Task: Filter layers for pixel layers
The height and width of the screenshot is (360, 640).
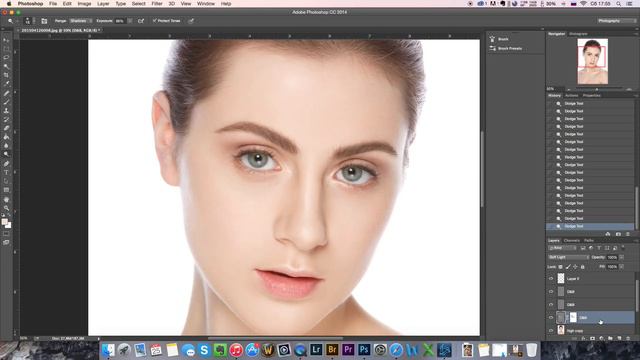Action: (583, 248)
